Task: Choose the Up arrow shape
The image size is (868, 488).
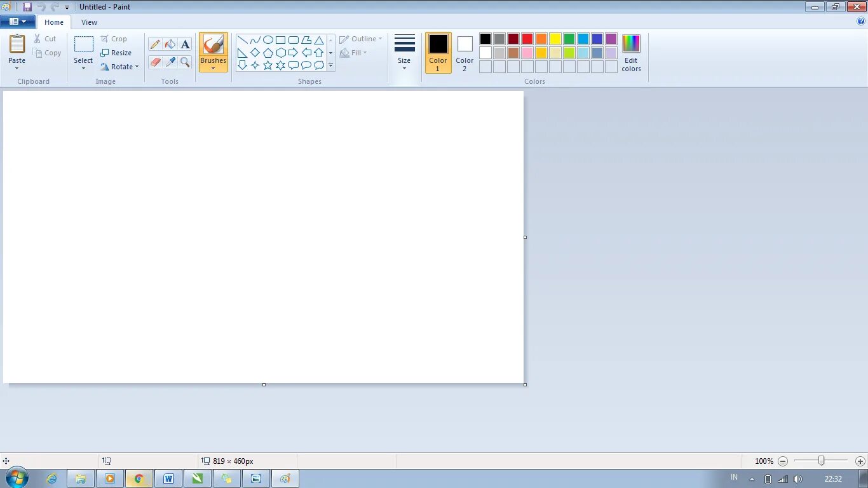Action: [x=319, y=53]
